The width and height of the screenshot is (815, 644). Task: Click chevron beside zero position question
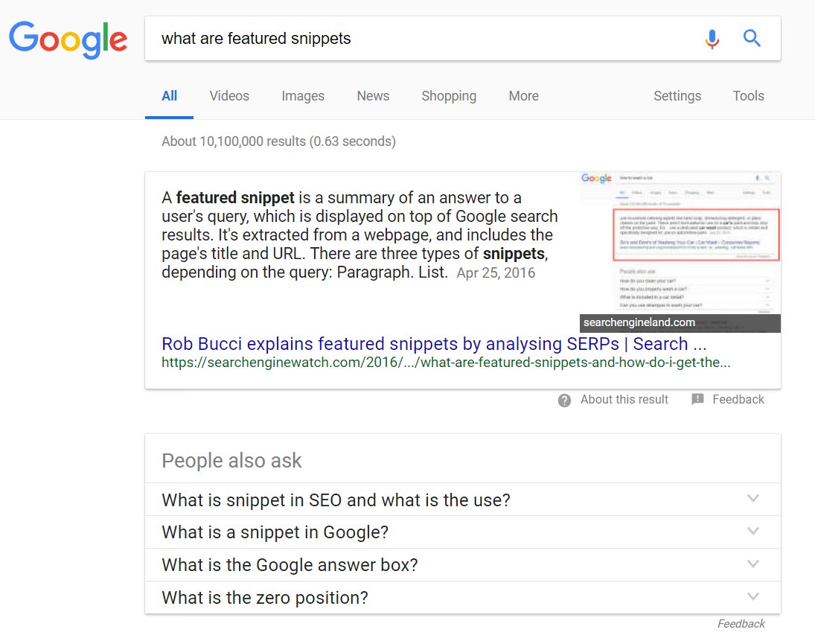click(753, 596)
